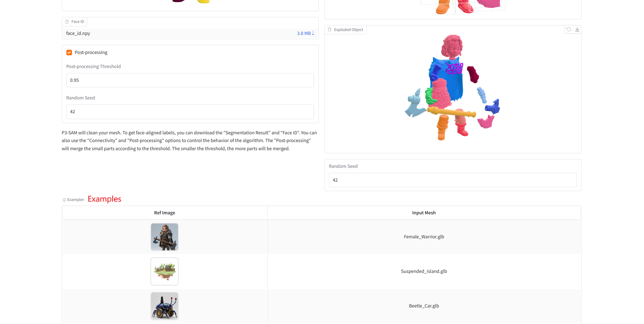This screenshot has width=644, height=324.
Task: Click the Input Mesh column header
Action: point(424,213)
